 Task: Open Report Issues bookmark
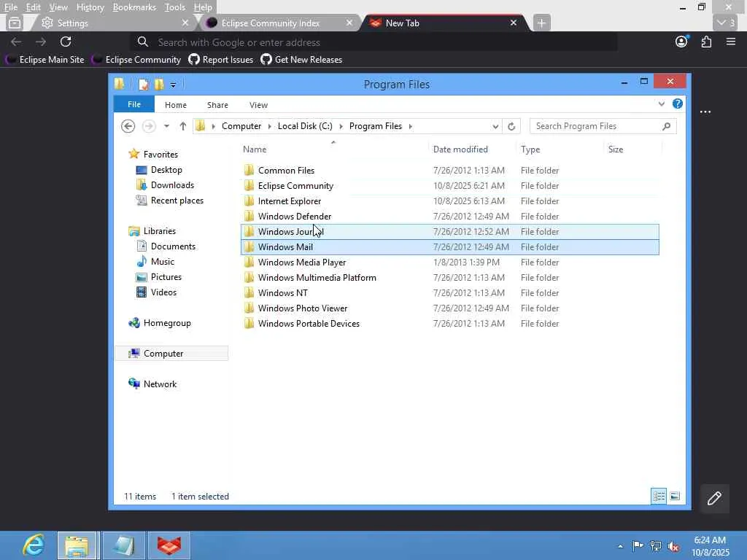pos(221,60)
